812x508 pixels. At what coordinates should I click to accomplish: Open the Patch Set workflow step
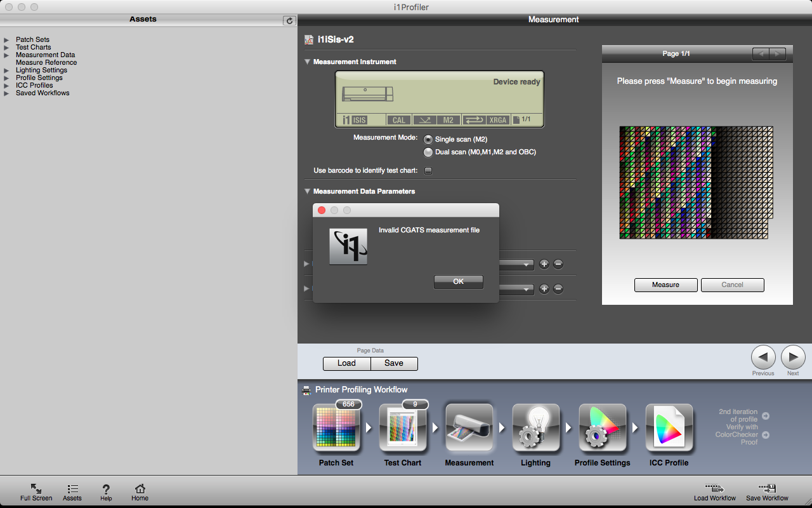point(336,429)
